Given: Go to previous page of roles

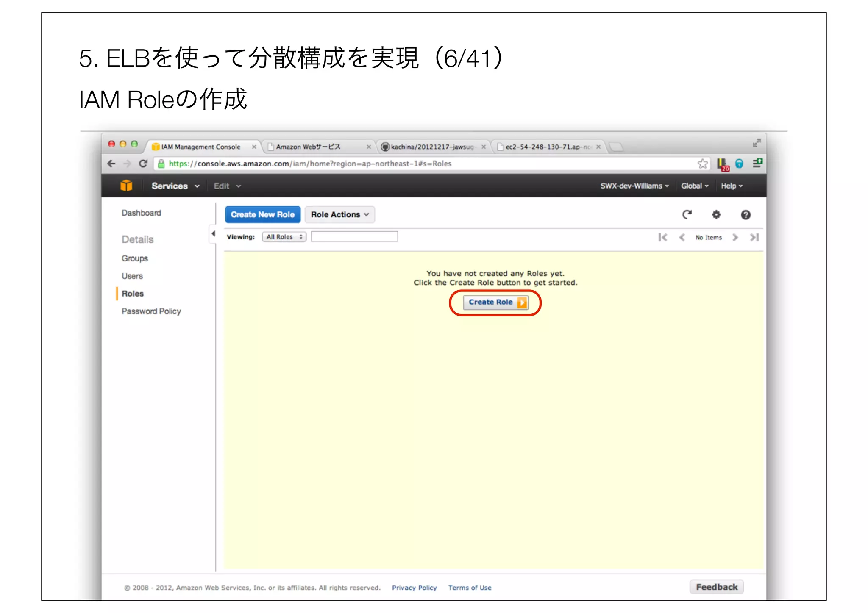Looking at the screenshot, I should pyautogui.click(x=682, y=238).
